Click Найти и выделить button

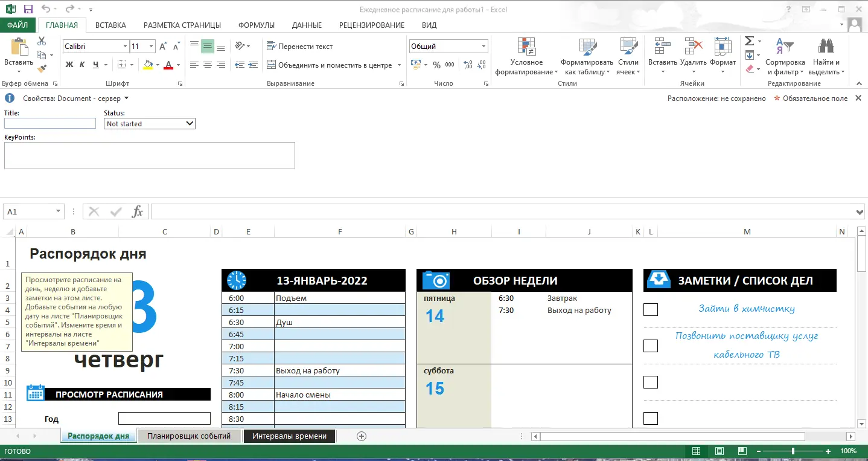click(x=826, y=58)
